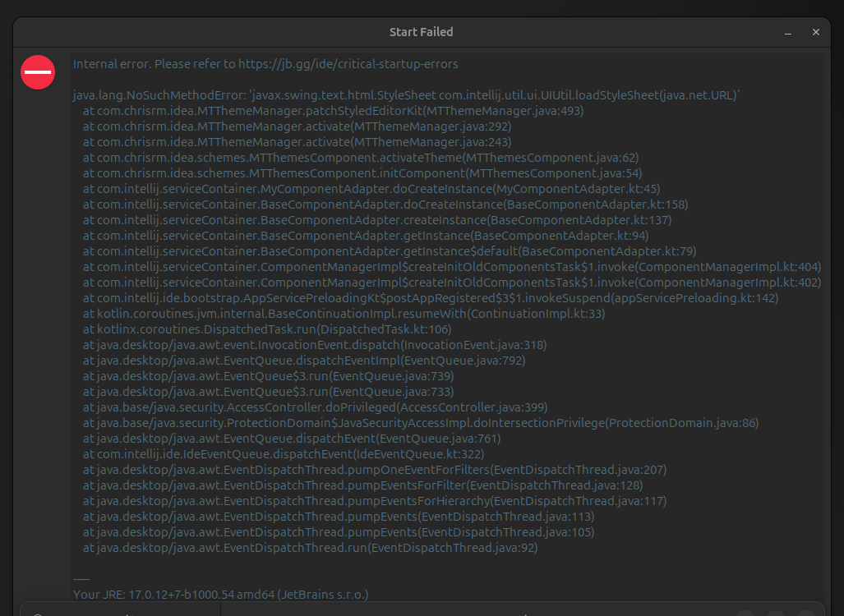The image size is (844, 616).
Task: Click the Start Failed title bar
Action: 422,32
